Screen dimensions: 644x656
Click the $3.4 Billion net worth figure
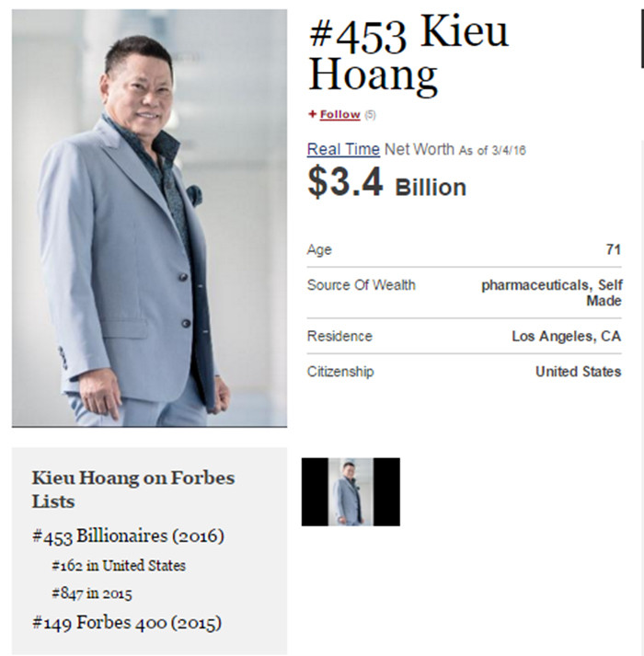[x=387, y=182]
